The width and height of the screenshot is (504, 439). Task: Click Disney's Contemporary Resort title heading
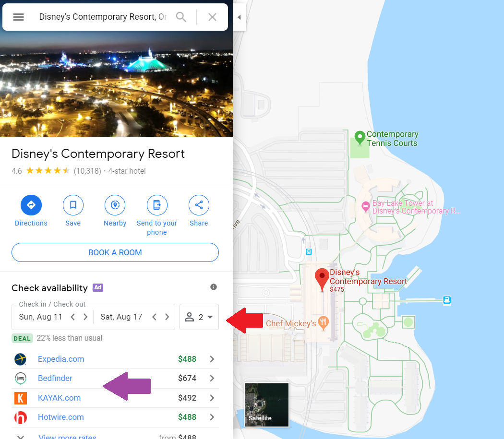[98, 154]
